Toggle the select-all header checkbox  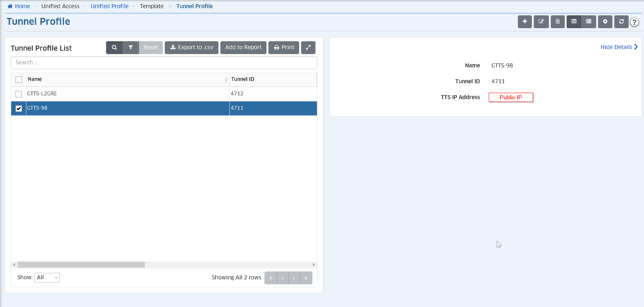click(19, 79)
